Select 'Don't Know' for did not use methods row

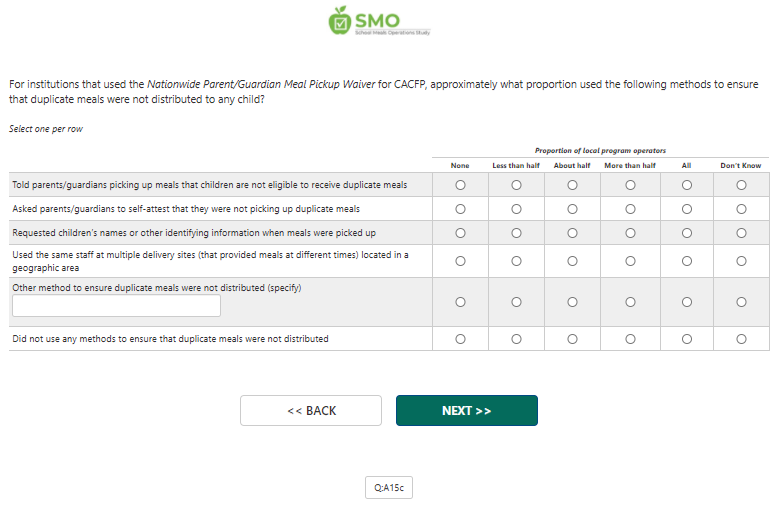click(x=741, y=339)
